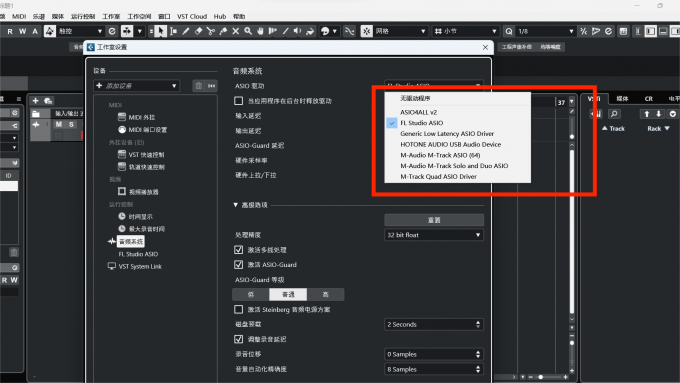The height and width of the screenshot is (383, 680).
Task: Uncheck the 激活 ASIO-Guard checkbox
Action: [239, 265]
